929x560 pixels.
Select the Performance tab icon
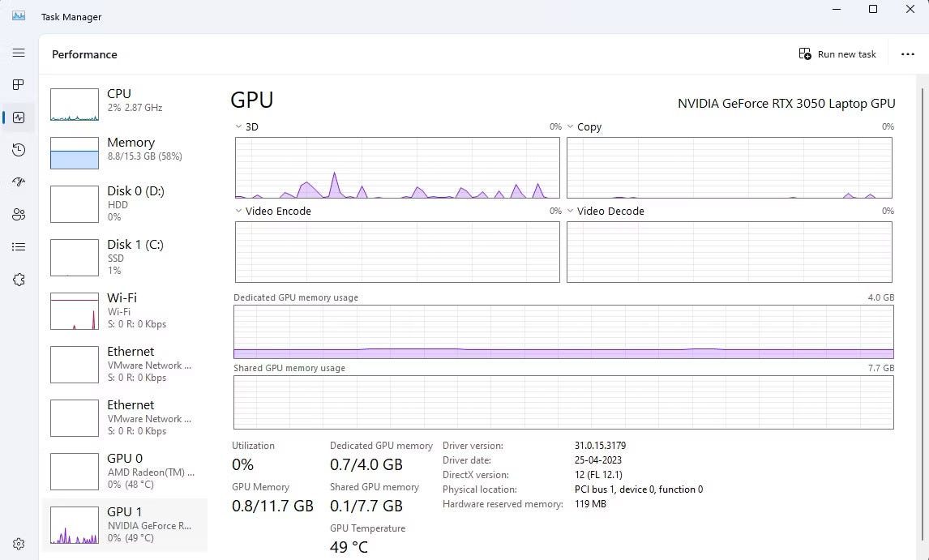point(18,118)
